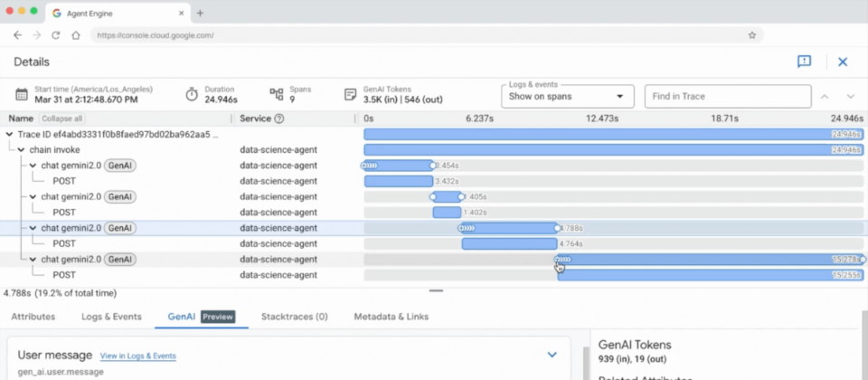
Task: Click the Name column header
Action: click(21, 119)
